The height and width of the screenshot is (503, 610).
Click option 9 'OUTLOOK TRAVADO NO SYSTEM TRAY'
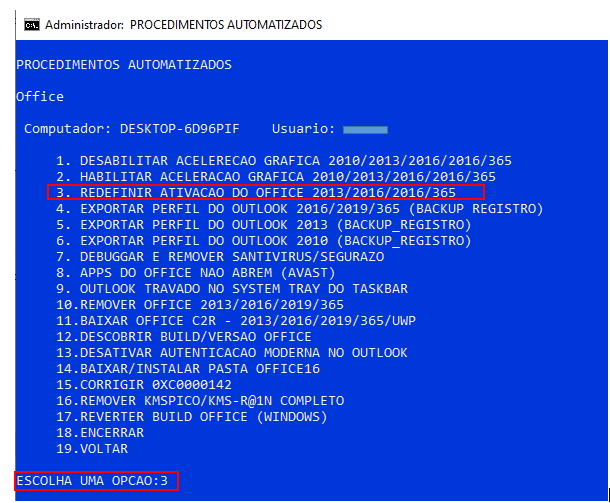(x=232, y=289)
